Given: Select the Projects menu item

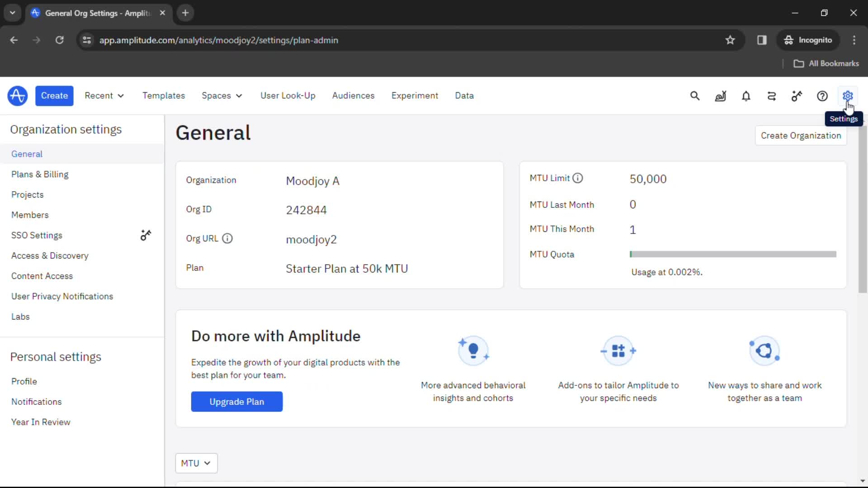Looking at the screenshot, I should click(28, 194).
